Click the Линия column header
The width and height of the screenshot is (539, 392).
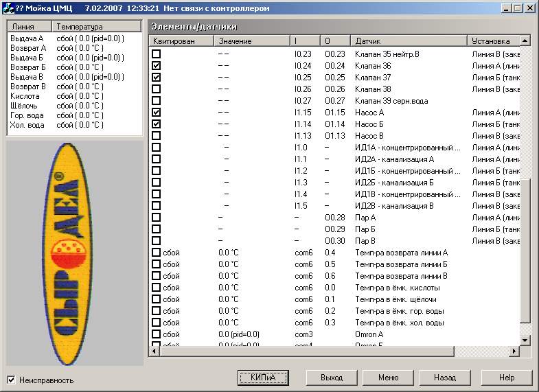click(x=30, y=26)
